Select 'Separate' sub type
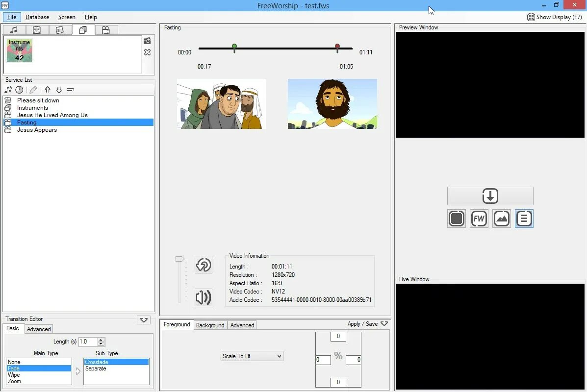The image size is (587, 392). point(116,368)
